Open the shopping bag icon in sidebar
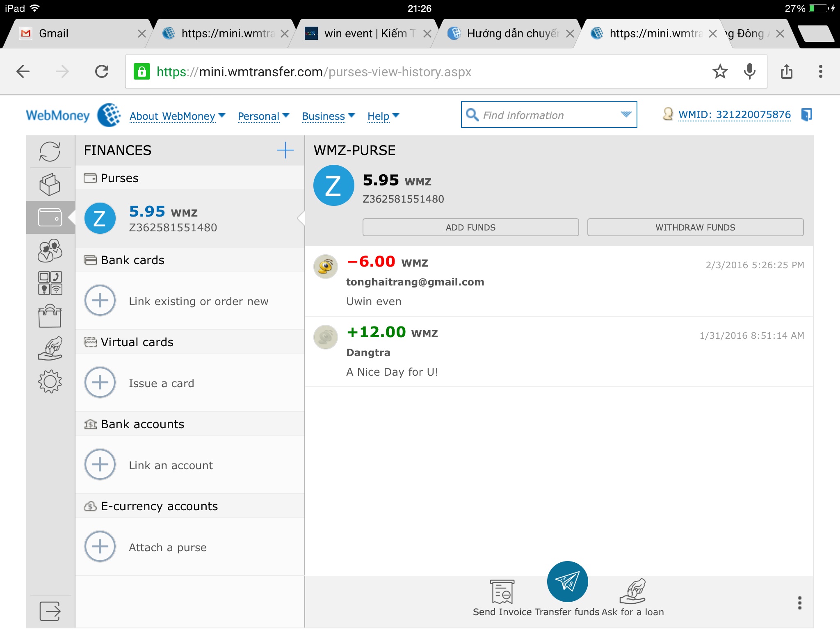Image resolution: width=840 pixels, height=630 pixels. [50, 316]
